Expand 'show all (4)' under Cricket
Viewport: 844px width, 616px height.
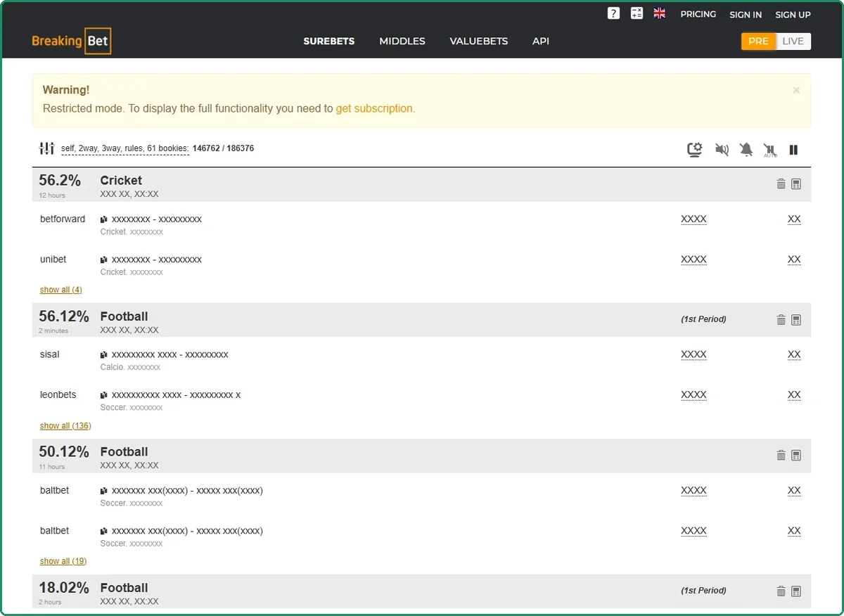point(61,290)
